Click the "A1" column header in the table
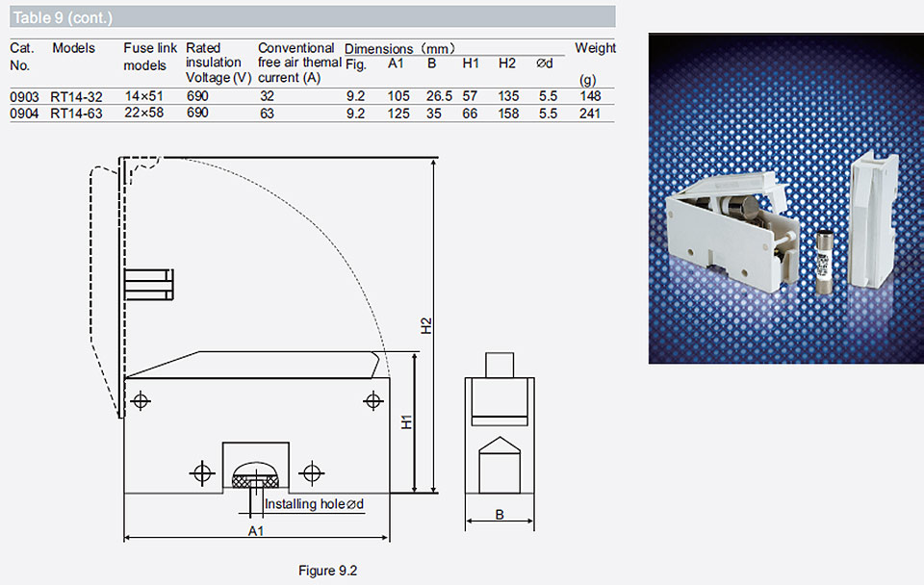Image resolution: width=924 pixels, height=585 pixels. pos(396,64)
